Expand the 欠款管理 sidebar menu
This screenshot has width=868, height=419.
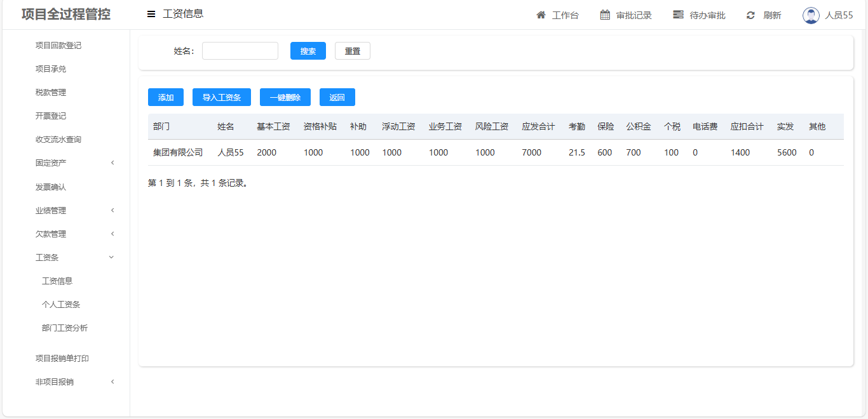pos(51,234)
